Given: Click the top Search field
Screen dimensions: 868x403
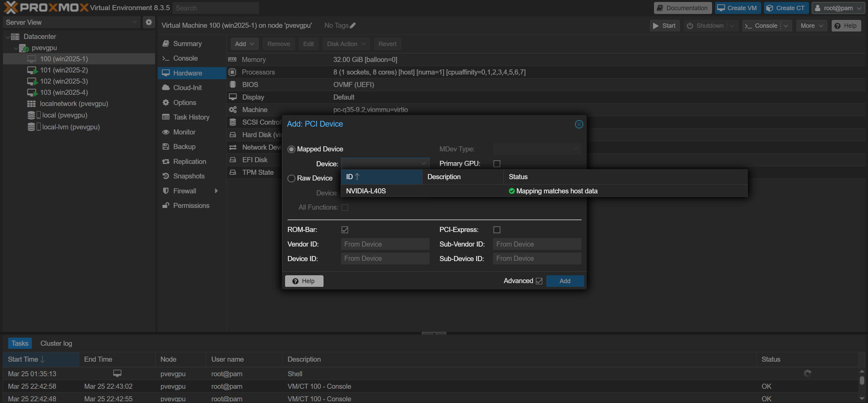Looking at the screenshot, I should pos(216,8).
